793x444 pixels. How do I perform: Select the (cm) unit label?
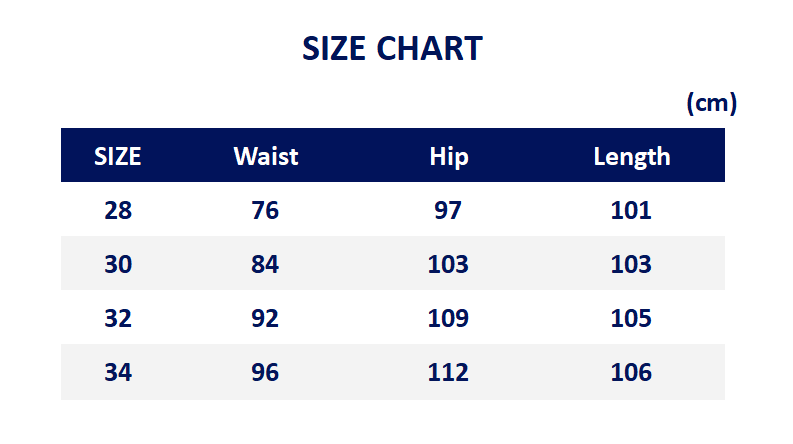pos(712,103)
